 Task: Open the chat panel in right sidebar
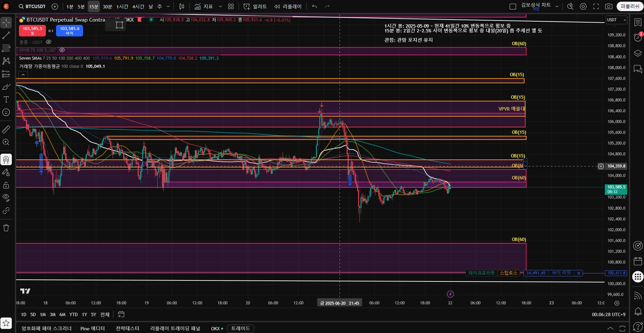tap(638, 69)
